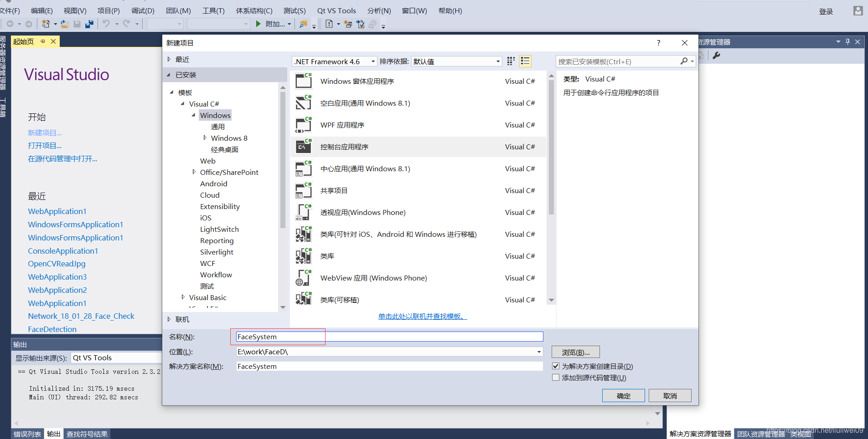
Task: Open the 位置 path dropdown arrow
Action: [539, 352]
